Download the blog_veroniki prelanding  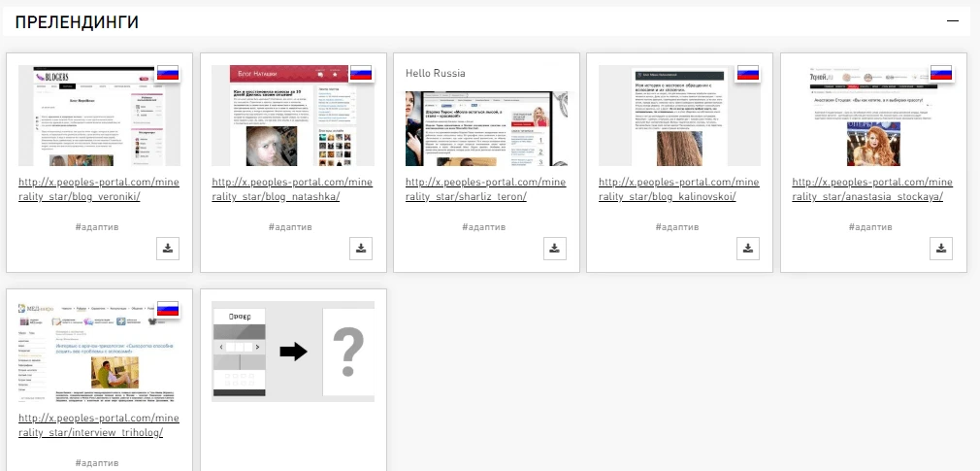(168, 249)
